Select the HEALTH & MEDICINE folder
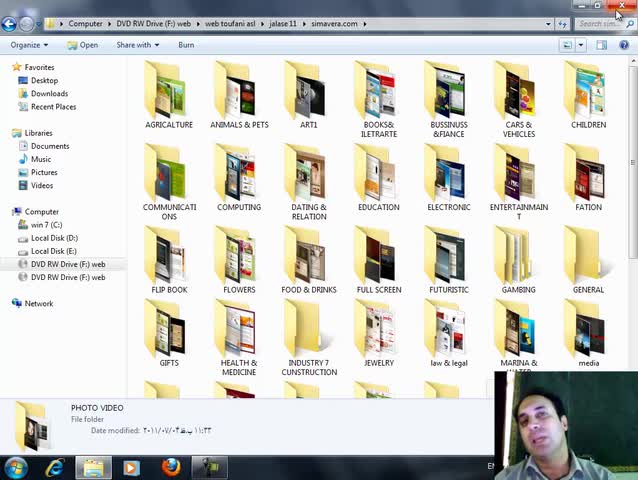 [239, 338]
